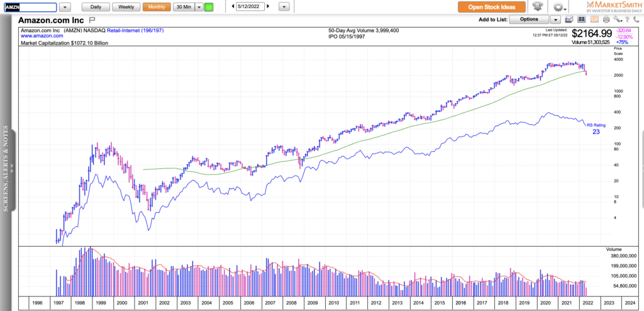This screenshot has width=644, height=311.
Task: Select the Monthly chart period
Action: [x=157, y=7]
